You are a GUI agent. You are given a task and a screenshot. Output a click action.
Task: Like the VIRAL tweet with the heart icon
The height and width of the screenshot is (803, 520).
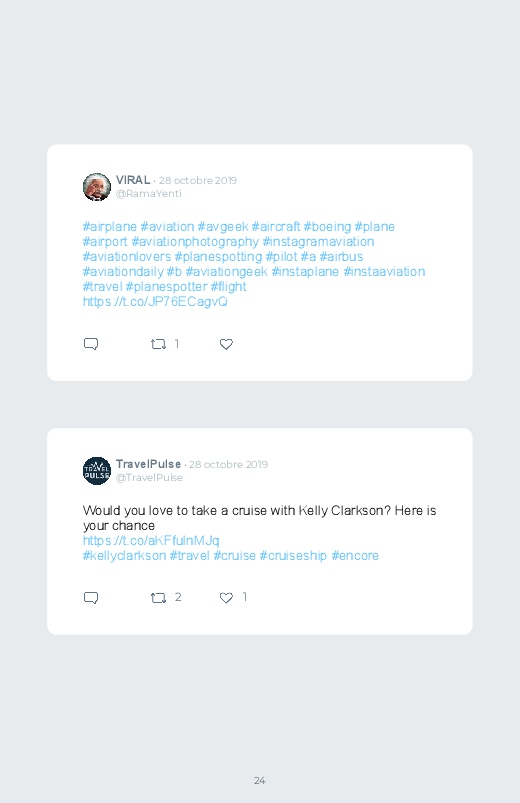226,344
